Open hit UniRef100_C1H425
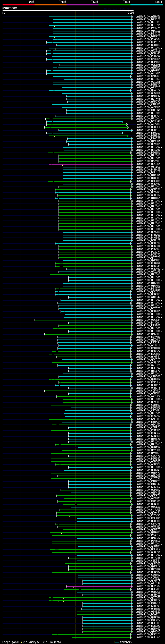This screenshot has height=644, width=165. (x=148, y=481)
